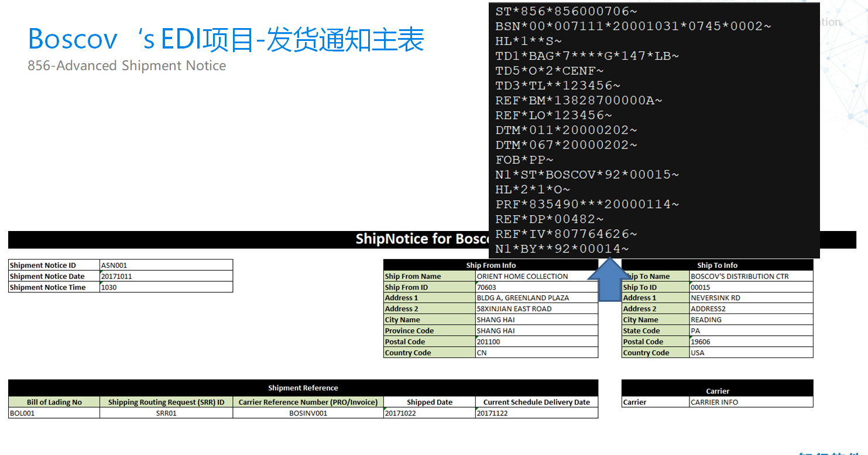The image size is (868, 455).
Task: Click the "DTM*011*20000202~" line
Action: (566, 130)
